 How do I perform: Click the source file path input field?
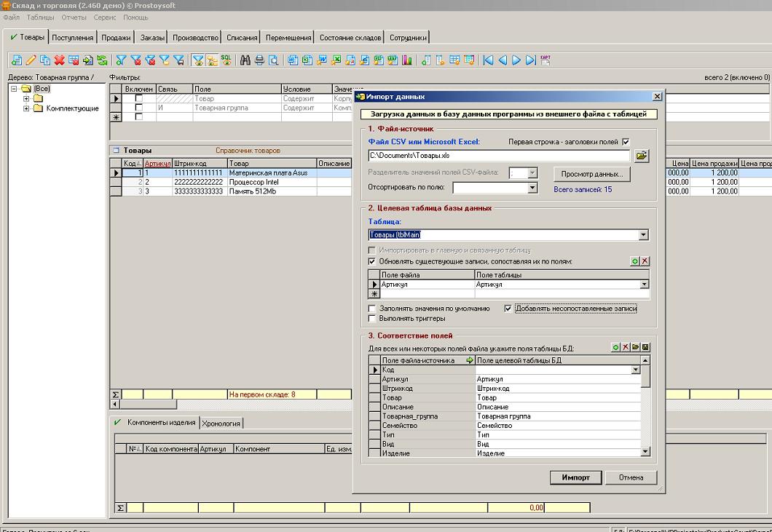(498, 156)
